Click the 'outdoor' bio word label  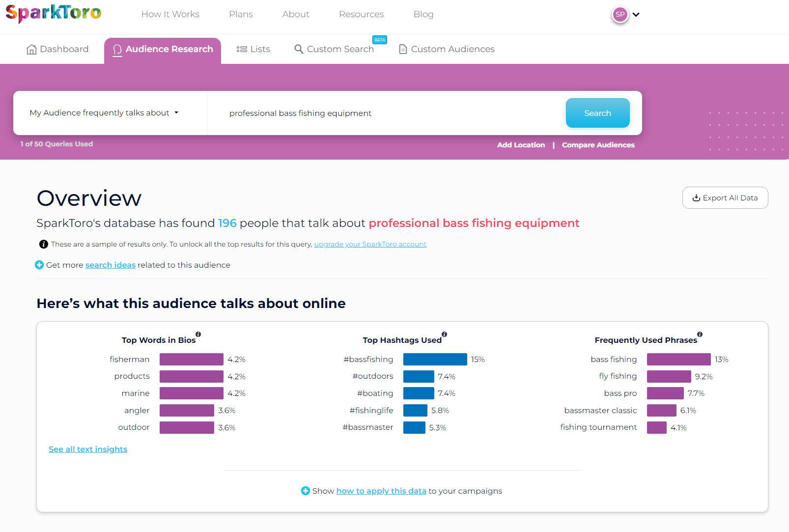(x=134, y=427)
